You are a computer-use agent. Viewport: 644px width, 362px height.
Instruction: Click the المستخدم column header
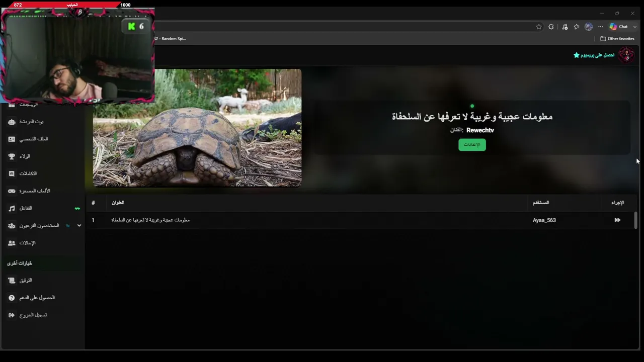coord(541,203)
